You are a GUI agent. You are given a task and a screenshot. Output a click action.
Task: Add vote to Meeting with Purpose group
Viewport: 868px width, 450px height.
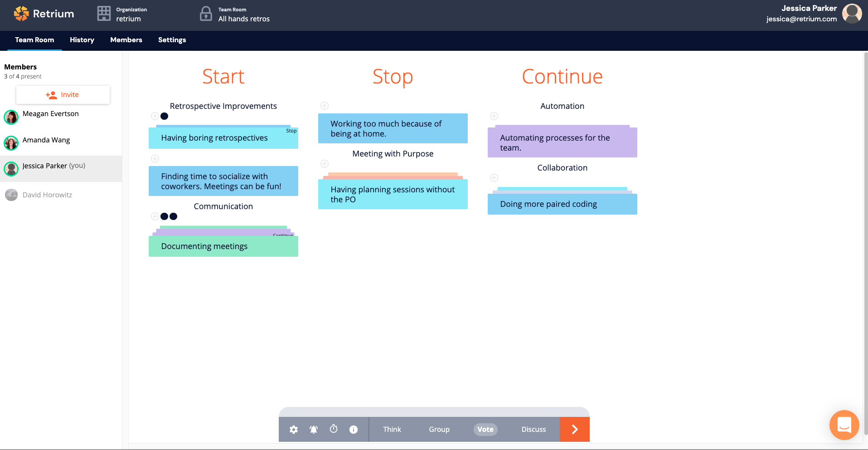(x=325, y=164)
